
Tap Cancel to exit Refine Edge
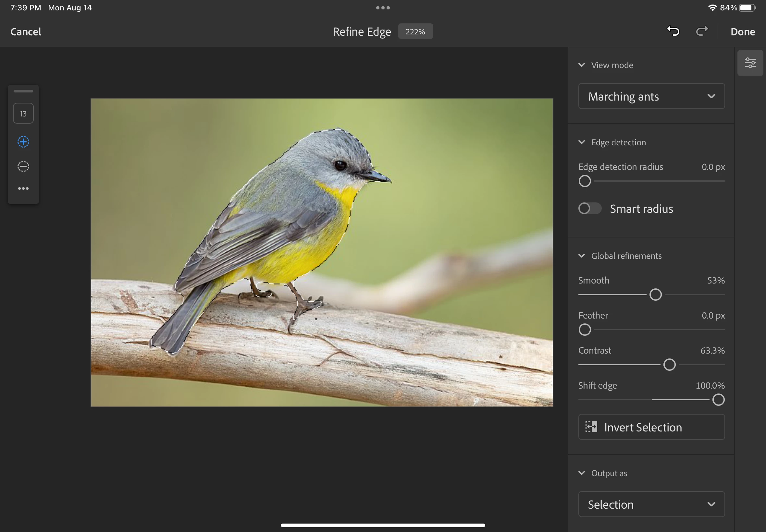26,32
